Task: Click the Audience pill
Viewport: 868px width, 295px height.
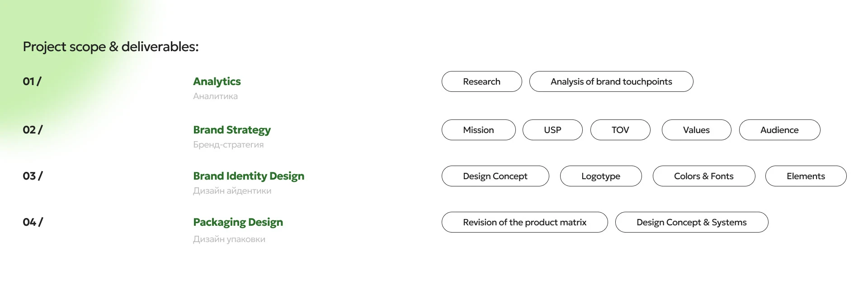Action: click(x=779, y=130)
